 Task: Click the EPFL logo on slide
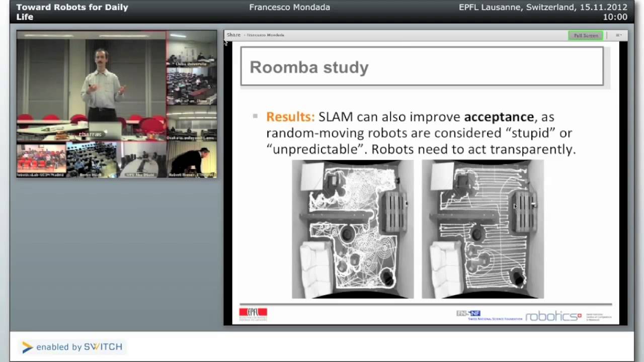[x=253, y=314]
